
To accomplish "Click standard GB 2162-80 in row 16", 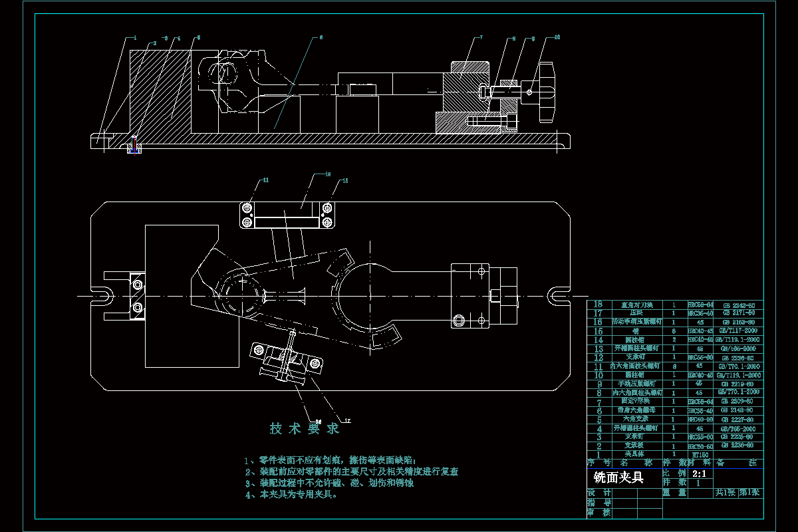I will 739,322.
